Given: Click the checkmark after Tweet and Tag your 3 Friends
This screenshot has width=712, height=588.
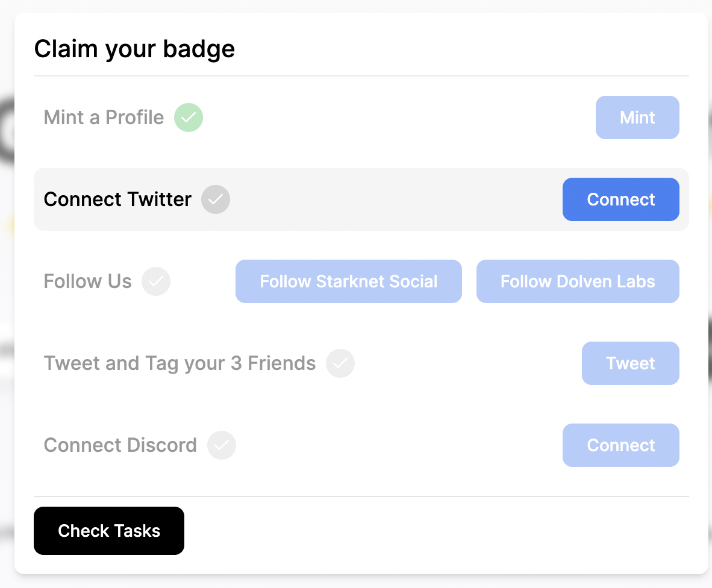Looking at the screenshot, I should (340, 363).
